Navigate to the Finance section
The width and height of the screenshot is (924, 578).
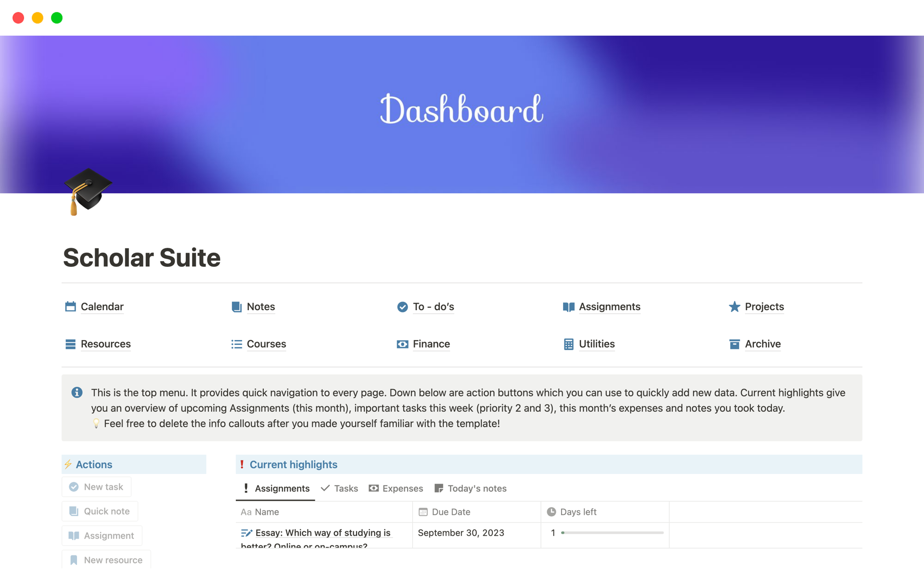click(432, 343)
